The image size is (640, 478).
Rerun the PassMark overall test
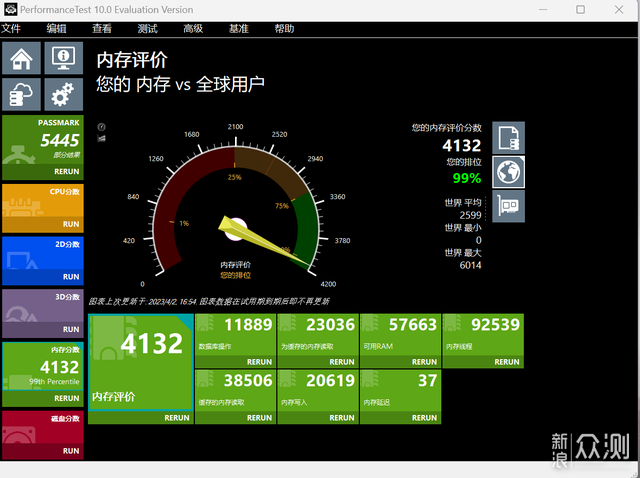67,171
